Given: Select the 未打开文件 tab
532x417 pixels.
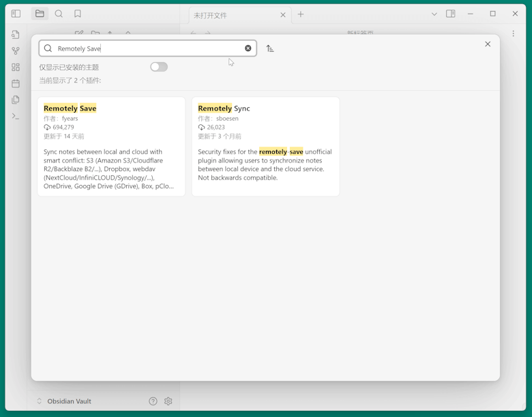Looking at the screenshot, I should tap(232, 15).
